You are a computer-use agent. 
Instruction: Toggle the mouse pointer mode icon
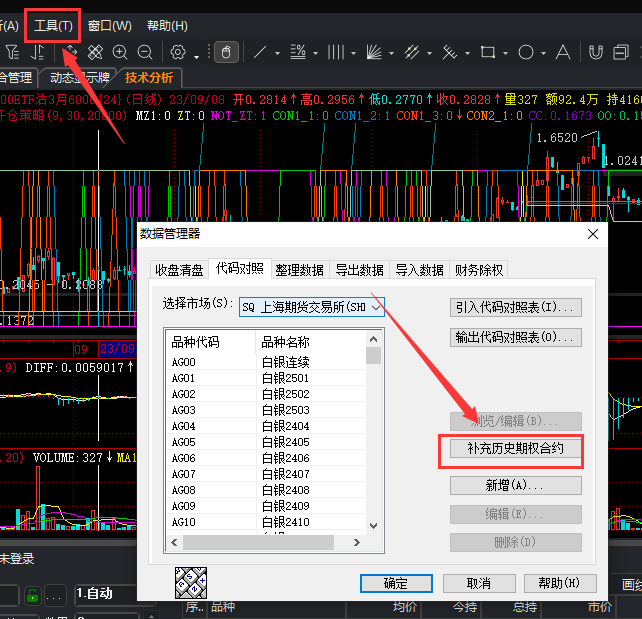(x=226, y=52)
